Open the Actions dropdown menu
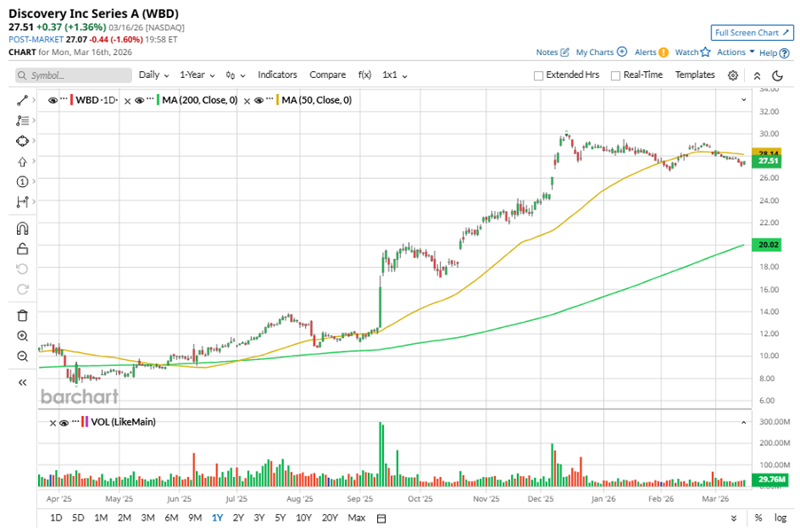Screen dimensions: 800x532 tap(735, 52)
